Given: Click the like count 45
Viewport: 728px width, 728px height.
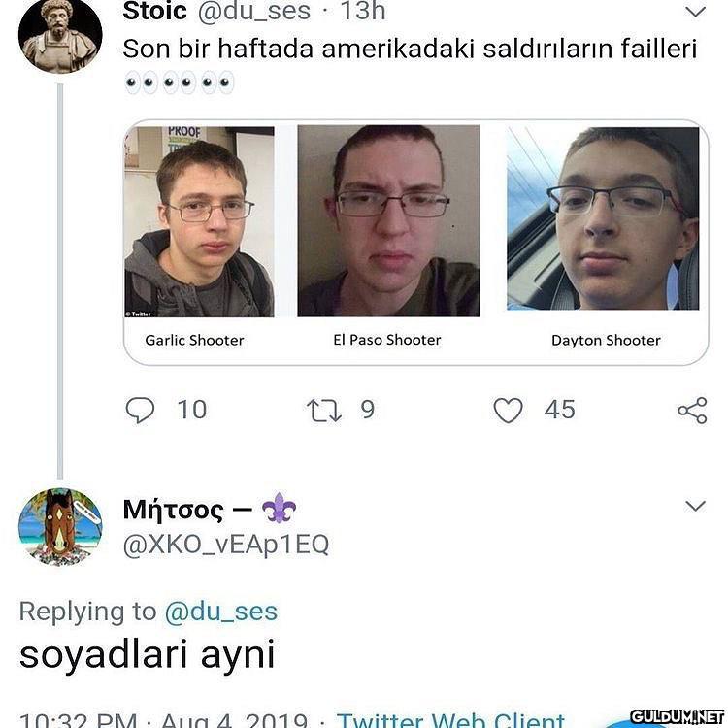Looking at the screenshot, I should (x=559, y=410).
